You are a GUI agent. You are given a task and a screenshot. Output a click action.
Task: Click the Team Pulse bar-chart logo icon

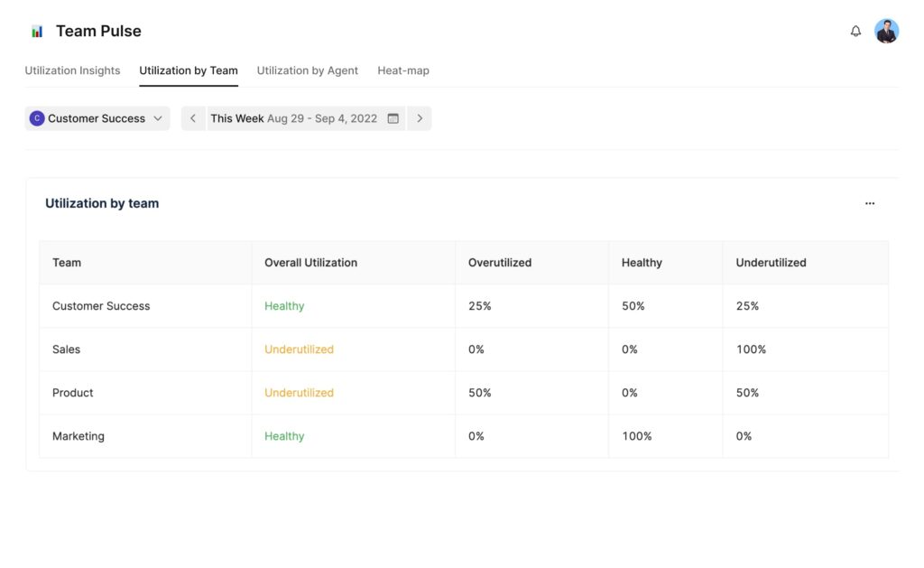click(x=35, y=30)
